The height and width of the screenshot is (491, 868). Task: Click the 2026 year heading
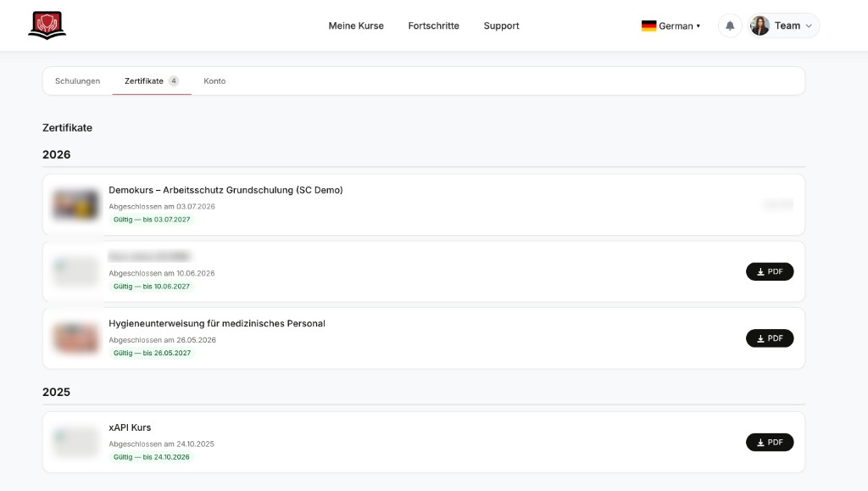(x=57, y=154)
